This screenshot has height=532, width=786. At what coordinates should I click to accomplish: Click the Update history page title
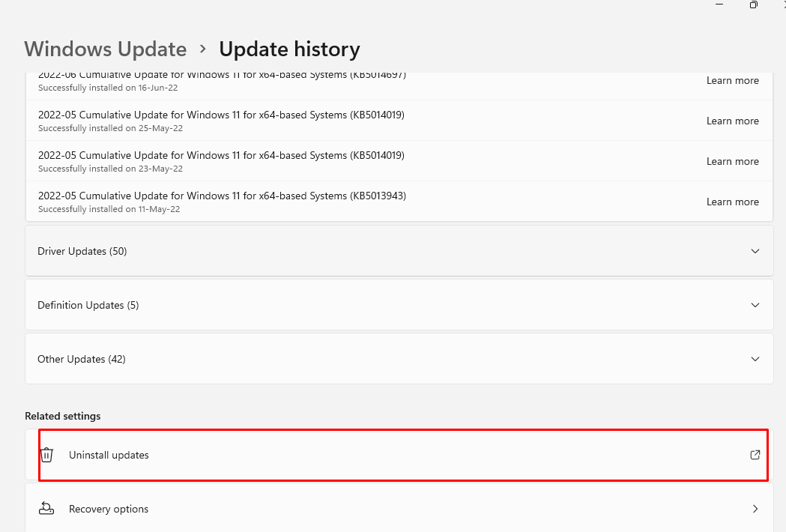click(x=289, y=49)
